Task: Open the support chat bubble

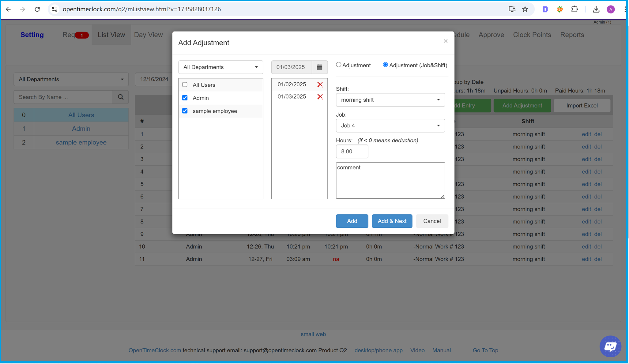Action: (610, 346)
